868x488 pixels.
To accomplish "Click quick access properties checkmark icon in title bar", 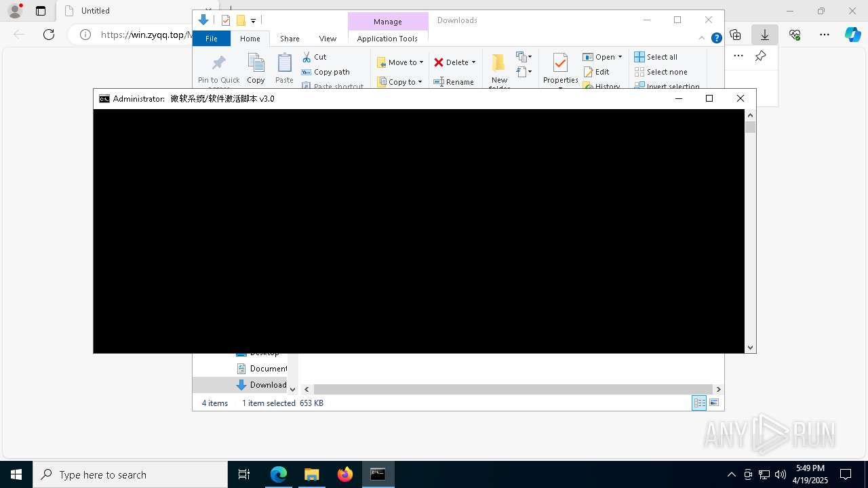I will (226, 20).
